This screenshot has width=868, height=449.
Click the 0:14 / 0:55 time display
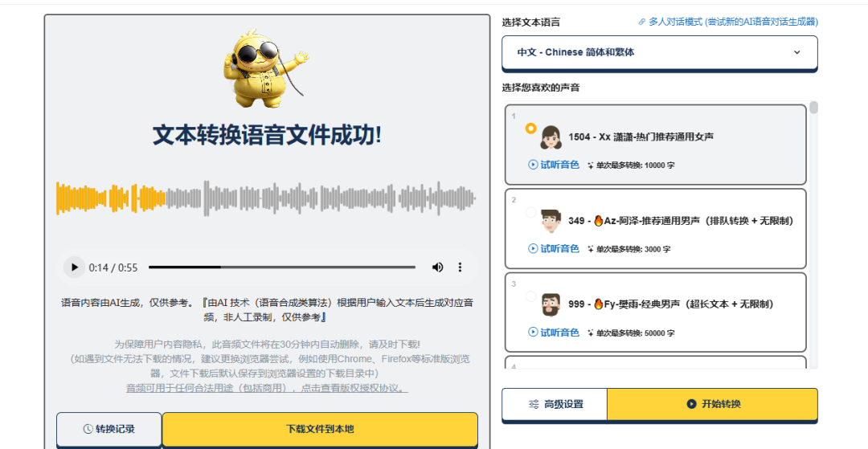point(113,267)
